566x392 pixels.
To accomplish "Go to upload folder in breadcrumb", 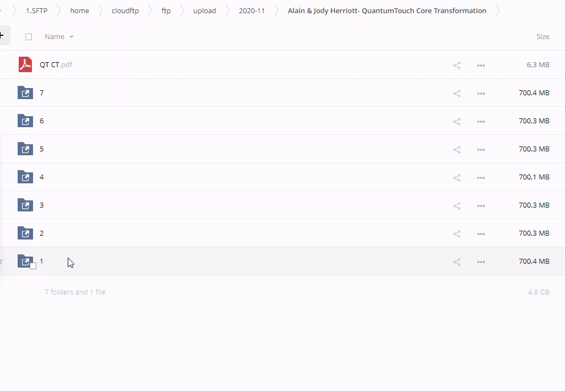I will (x=204, y=11).
